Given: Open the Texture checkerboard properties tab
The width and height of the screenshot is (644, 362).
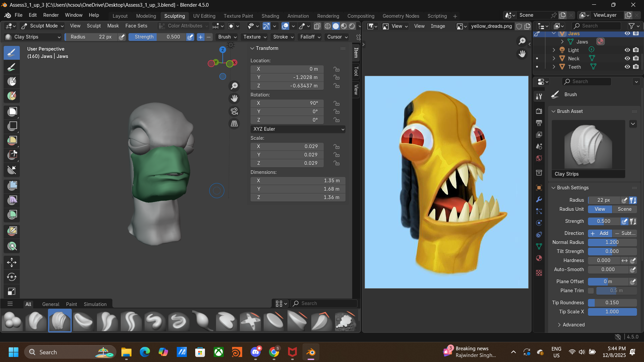Looking at the screenshot, I should click(x=539, y=273).
